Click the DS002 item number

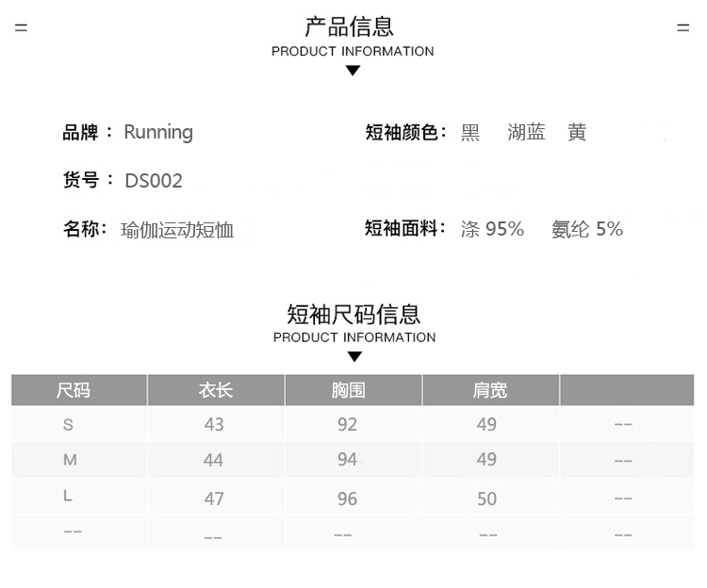click(x=154, y=181)
